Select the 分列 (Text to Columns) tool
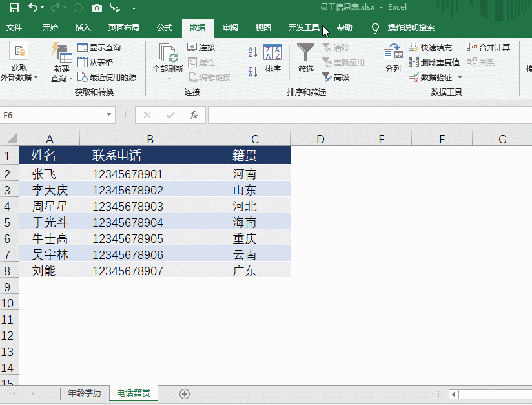 point(393,58)
